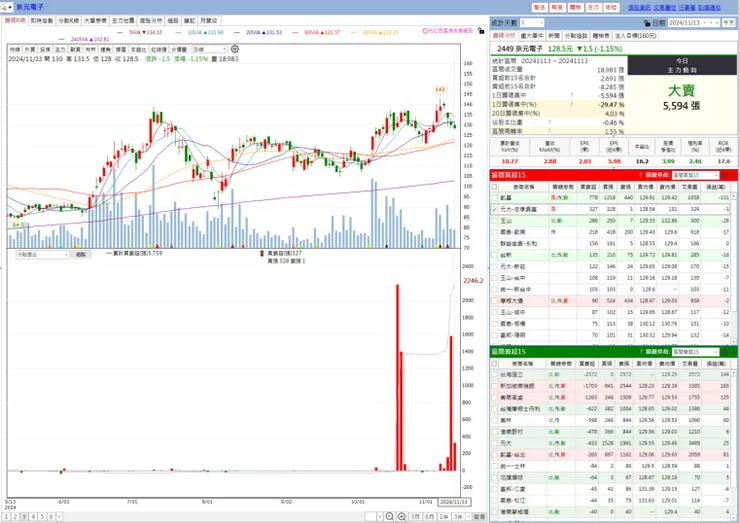This screenshot has height=523, width=740.
Task: Switch to the 分點K線 tab
Action: click(x=68, y=21)
